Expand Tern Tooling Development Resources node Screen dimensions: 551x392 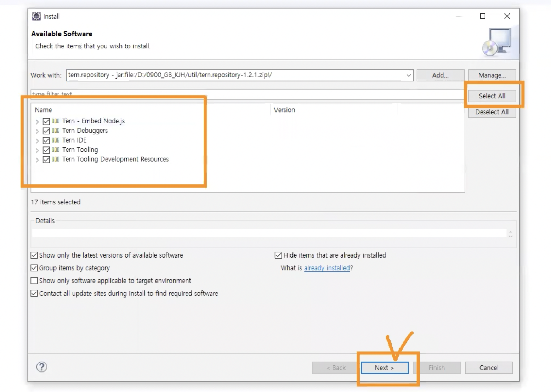pyautogui.click(x=37, y=160)
